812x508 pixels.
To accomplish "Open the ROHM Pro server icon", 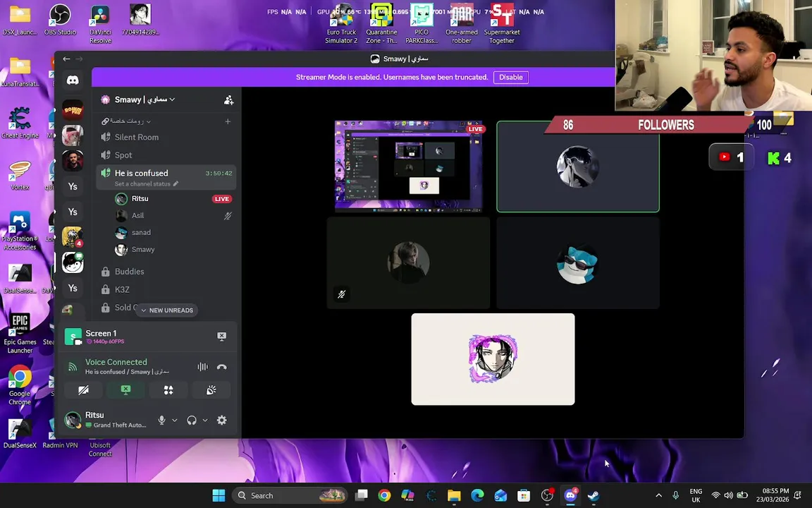I will tap(73, 110).
